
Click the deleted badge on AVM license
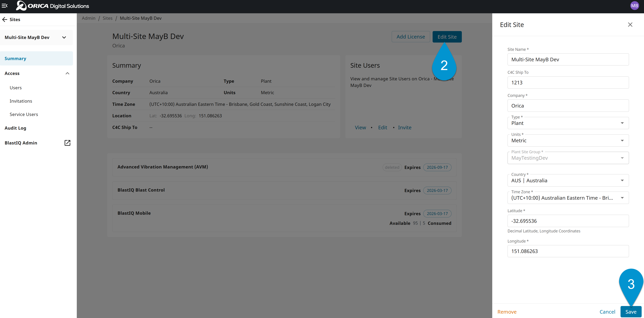392,167
